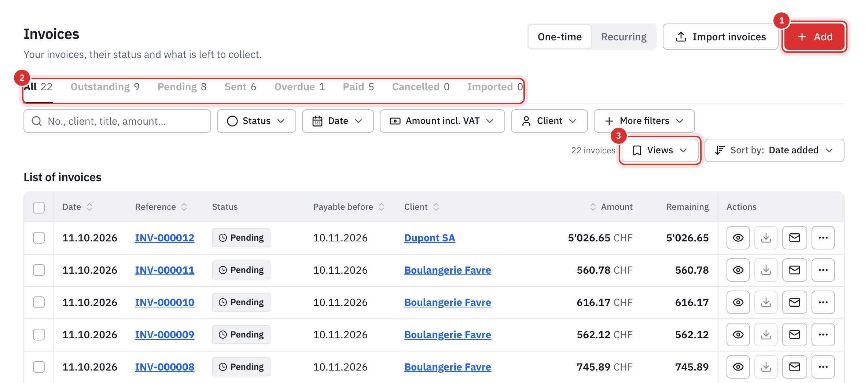The image size is (868, 383).
Task: Email invoice INV-000012 via envelope icon
Action: (794, 238)
